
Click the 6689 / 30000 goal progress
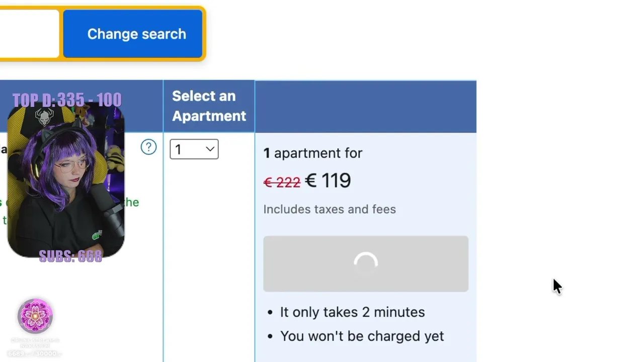(34, 354)
